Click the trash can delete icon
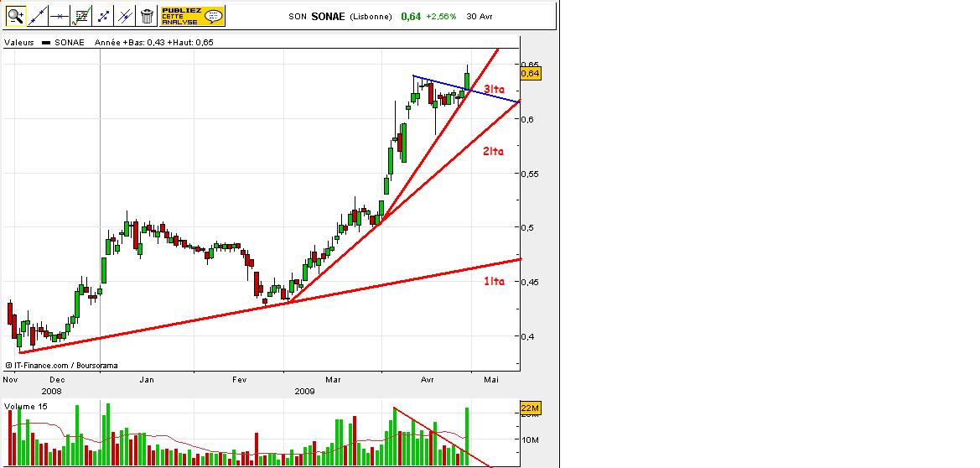The height and width of the screenshot is (468, 980). [x=147, y=16]
